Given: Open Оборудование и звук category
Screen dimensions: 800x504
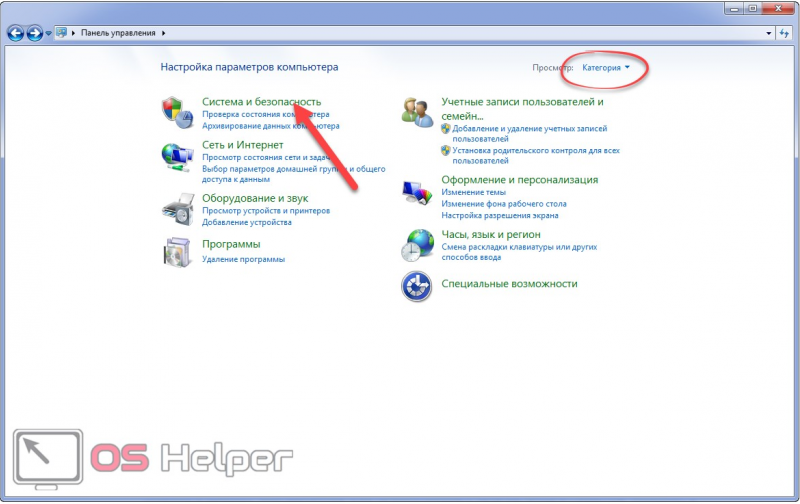Looking at the screenshot, I should click(x=255, y=198).
